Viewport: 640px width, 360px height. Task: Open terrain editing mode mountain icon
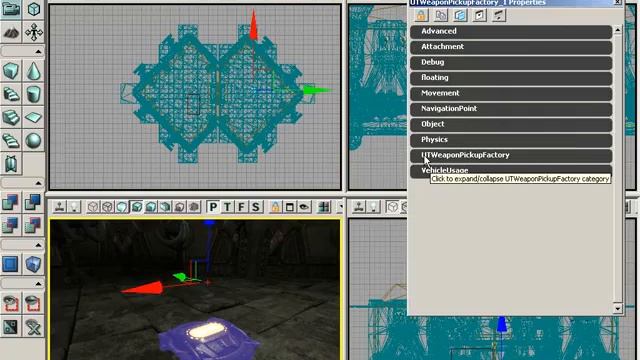11,32
